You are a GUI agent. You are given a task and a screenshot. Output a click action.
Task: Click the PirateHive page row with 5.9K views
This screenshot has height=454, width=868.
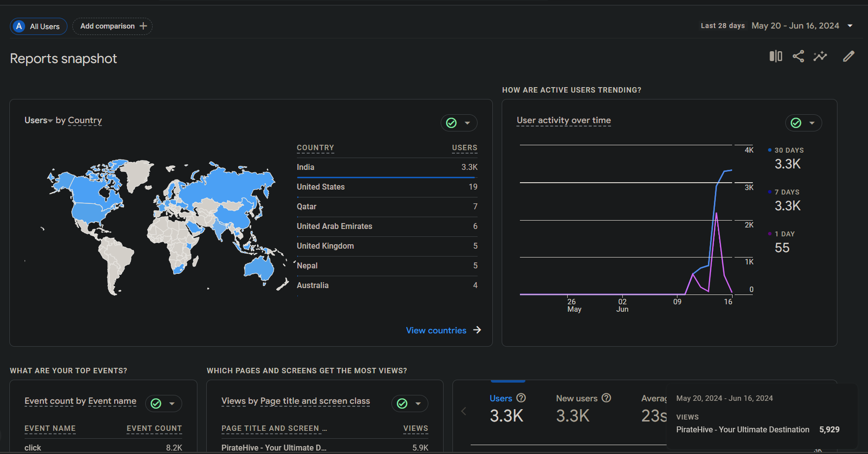pyautogui.click(x=325, y=448)
